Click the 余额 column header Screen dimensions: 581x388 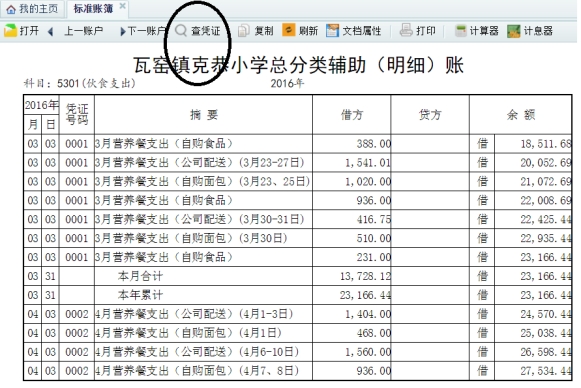click(521, 115)
